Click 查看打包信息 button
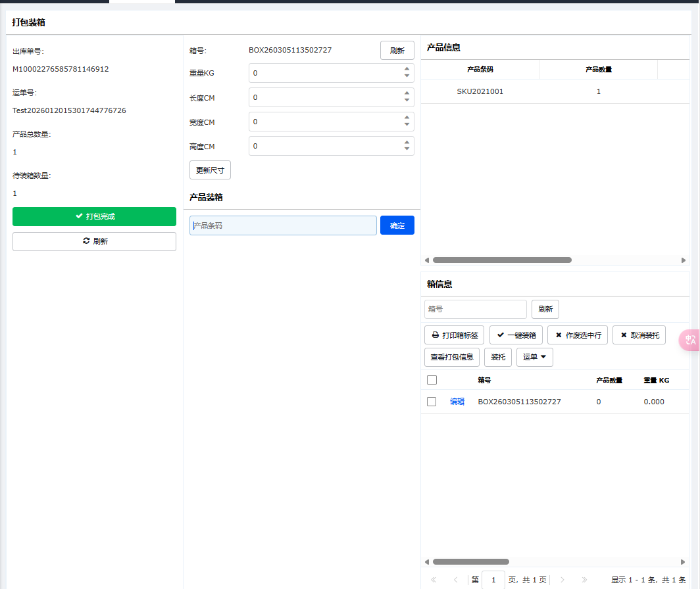 [x=451, y=357]
